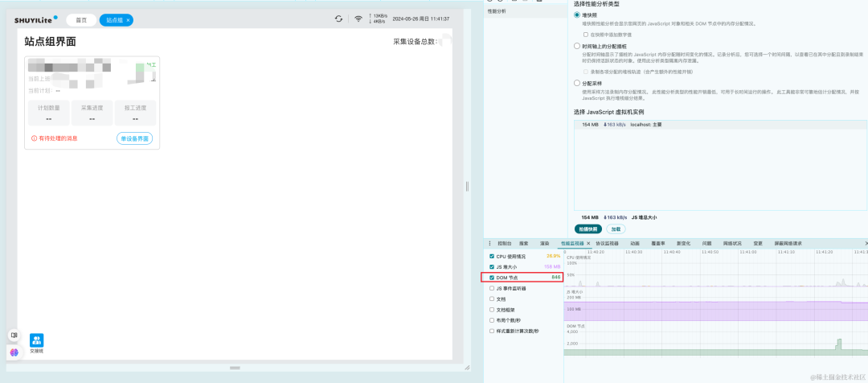Viewport: 868px width, 383px height.
Task: Uncheck the CPU 使用情况 checkbox
Action: pos(492,257)
